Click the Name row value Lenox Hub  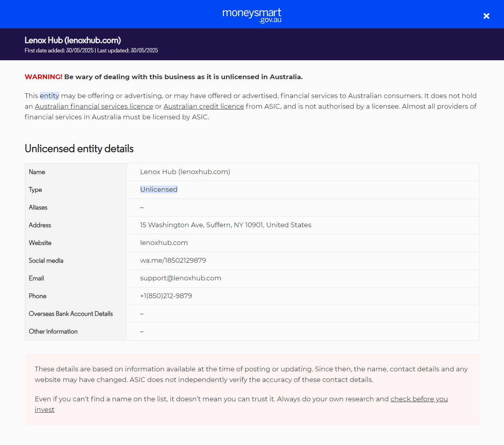(185, 172)
